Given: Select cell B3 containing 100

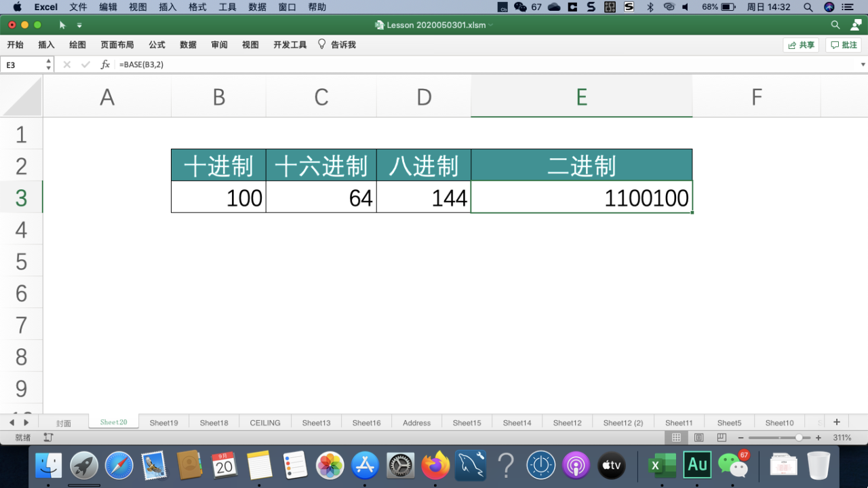Looking at the screenshot, I should [218, 198].
